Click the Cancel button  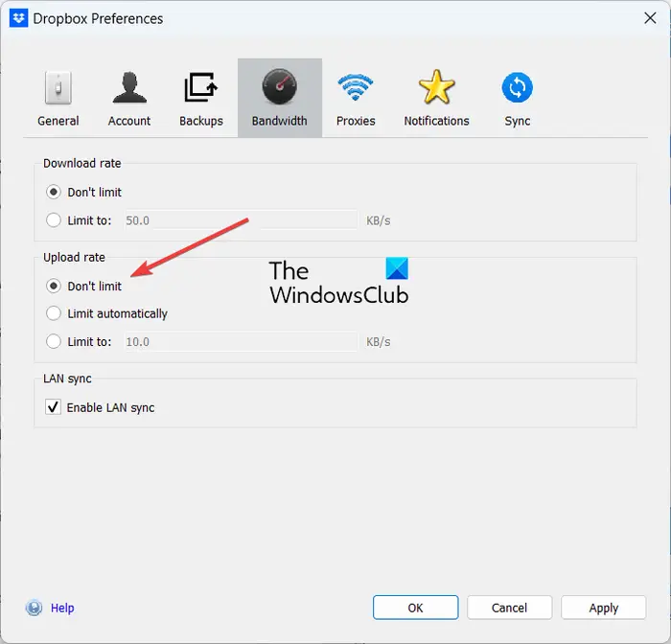click(509, 608)
